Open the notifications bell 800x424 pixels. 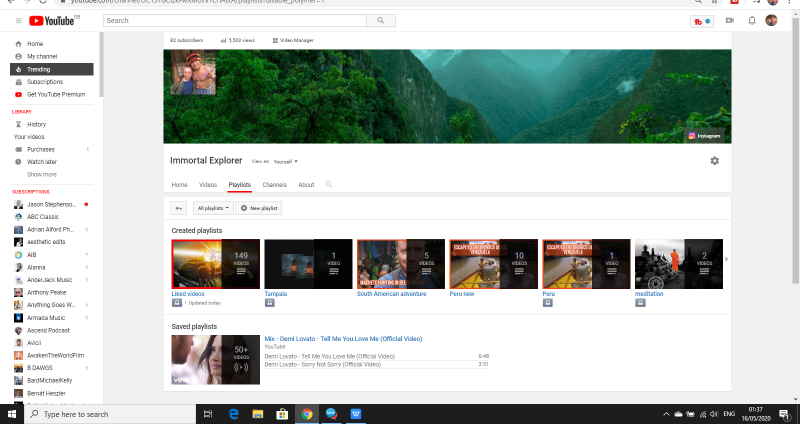(x=750, y=20)
